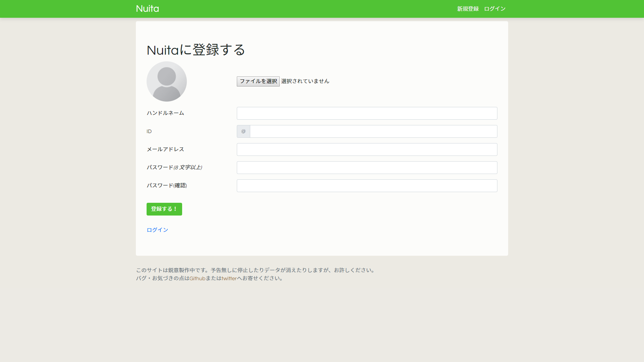Follow the blue ログイン link below the form
644x362 pixels.
coord(157,230)
